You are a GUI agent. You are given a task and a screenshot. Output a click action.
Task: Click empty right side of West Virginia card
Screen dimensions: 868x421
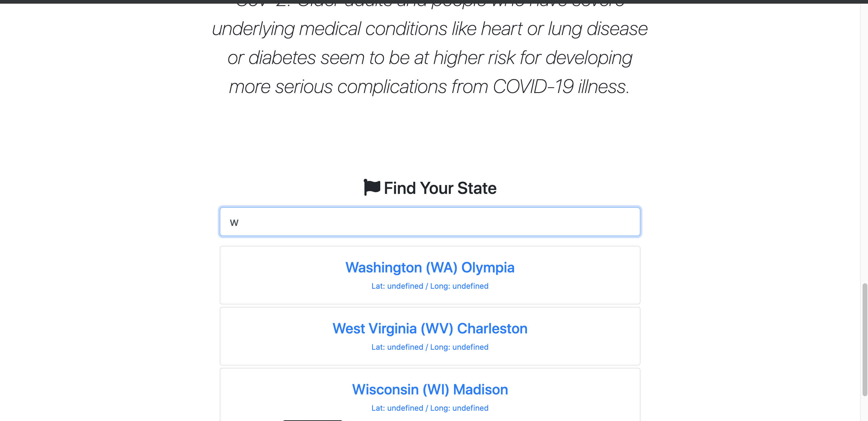tap(590, 336)
